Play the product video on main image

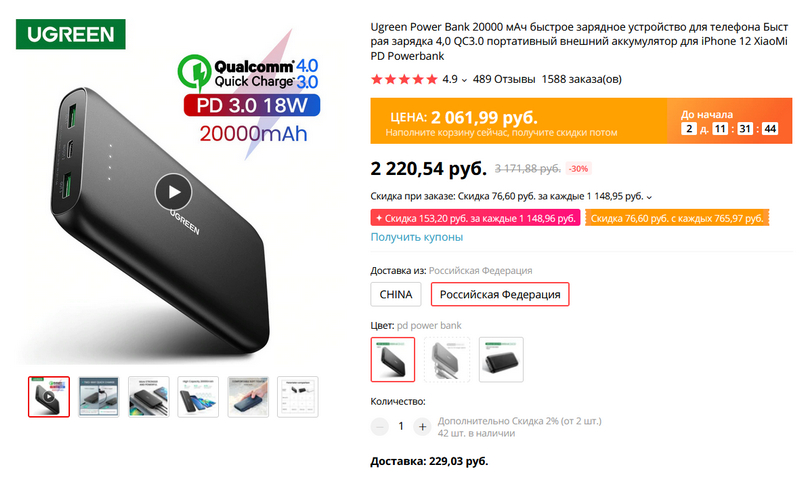(173, 192)
